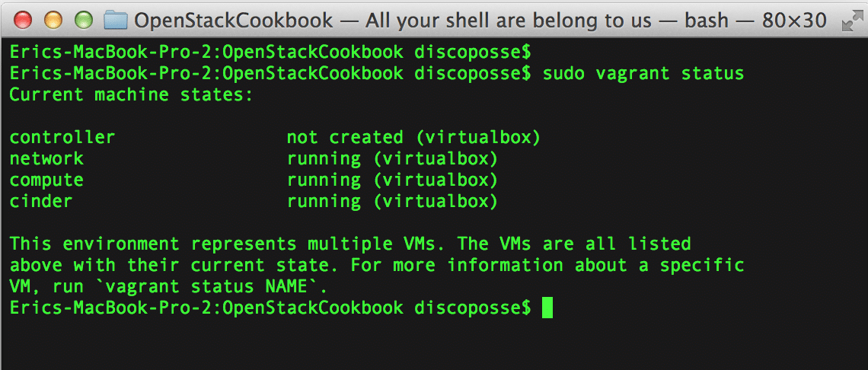The width and height of the screenshot is (868, 370).
Task: Click the 'This environment represents multiple VMs' line
Action: (349, 244)
